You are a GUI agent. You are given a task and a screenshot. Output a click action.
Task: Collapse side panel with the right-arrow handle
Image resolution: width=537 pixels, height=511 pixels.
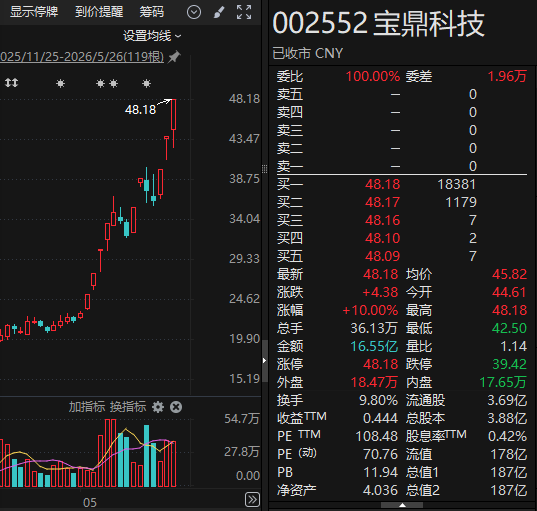click(x=264, y=360)
